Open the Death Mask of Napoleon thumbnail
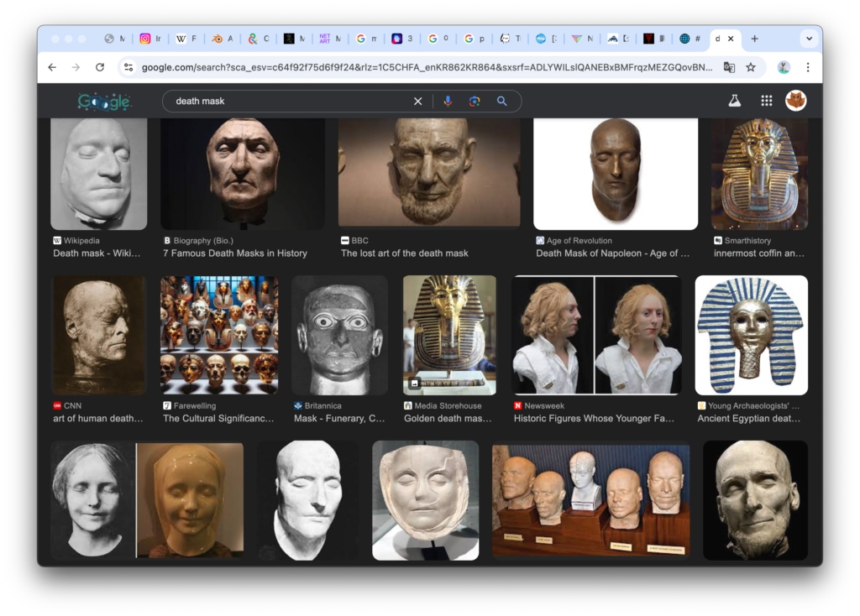This screenshot has width=860, height=616. [616, 174]
